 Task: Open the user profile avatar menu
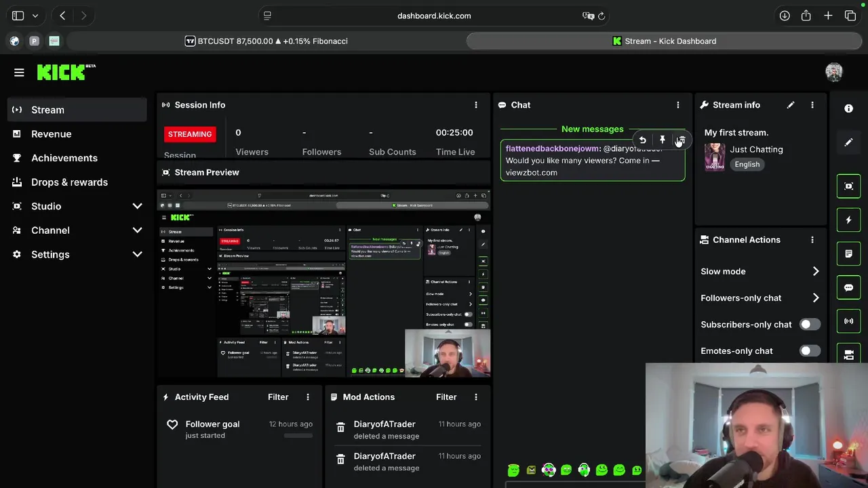[x=833, y=72]
